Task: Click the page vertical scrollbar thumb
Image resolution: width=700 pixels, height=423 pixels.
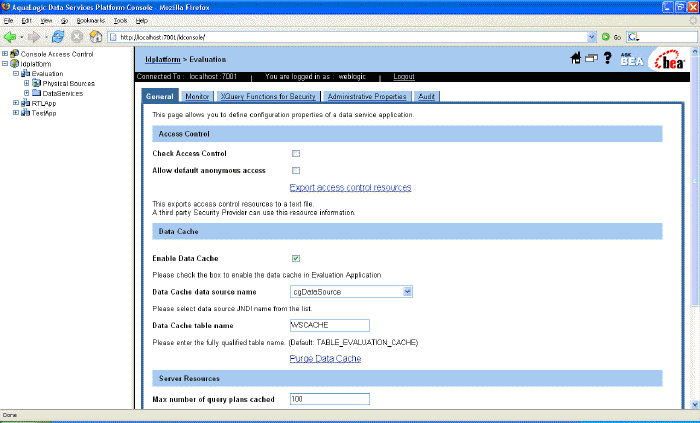Action: click(x=695, y=181)
